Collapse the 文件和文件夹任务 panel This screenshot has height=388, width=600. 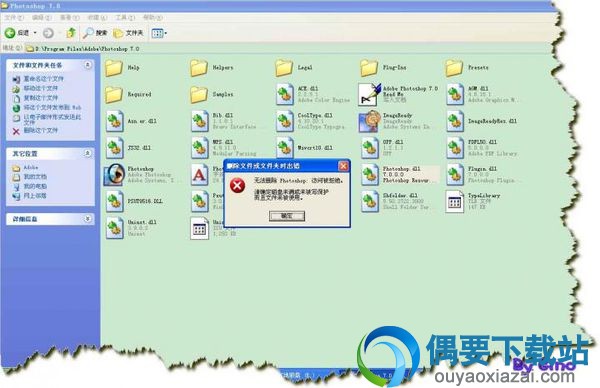click(x=88, y=65)
